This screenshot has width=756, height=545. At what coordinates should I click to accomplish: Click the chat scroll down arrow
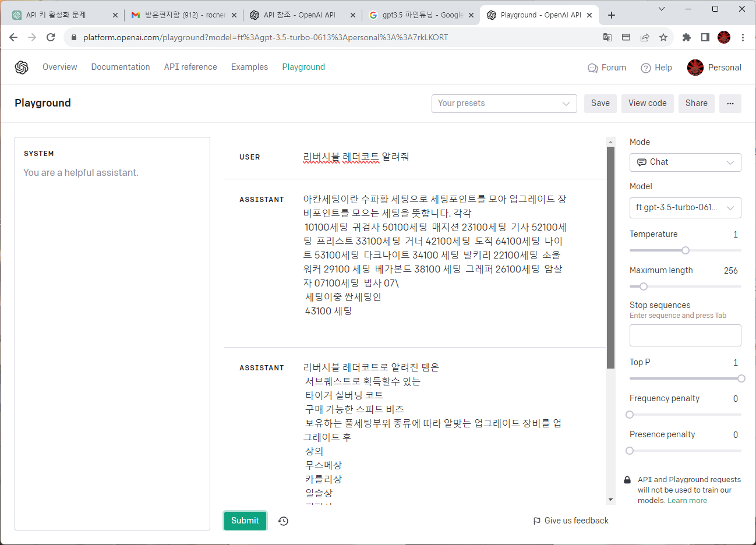[x=610, y=500]
